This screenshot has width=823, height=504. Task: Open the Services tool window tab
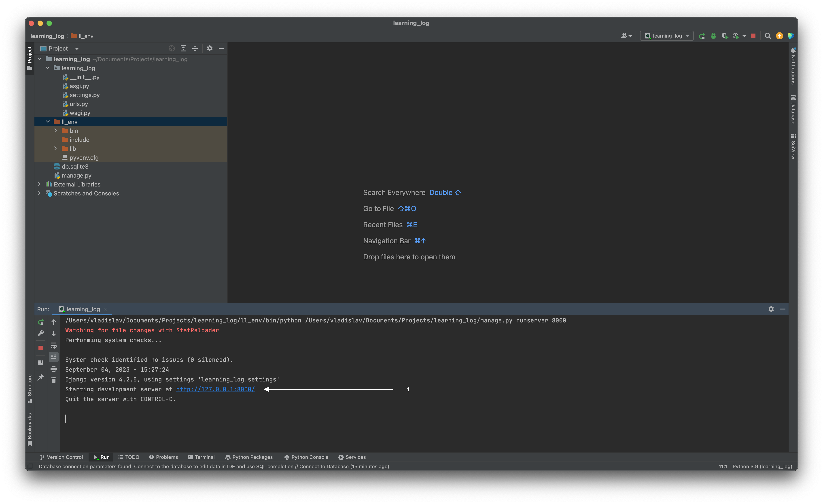352,457
